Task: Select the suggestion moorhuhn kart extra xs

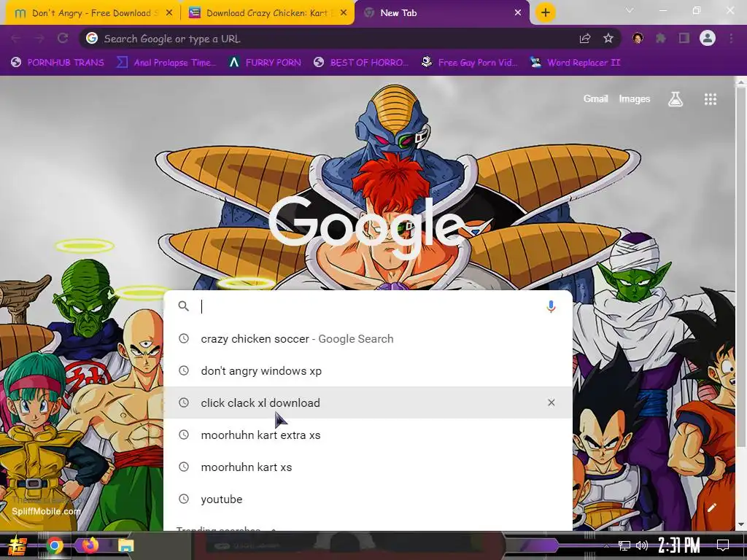Action: tap(368, 435)
